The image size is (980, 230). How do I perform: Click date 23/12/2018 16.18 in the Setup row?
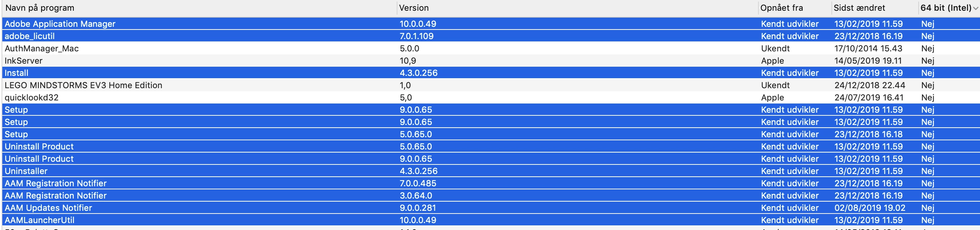[869, 134]
